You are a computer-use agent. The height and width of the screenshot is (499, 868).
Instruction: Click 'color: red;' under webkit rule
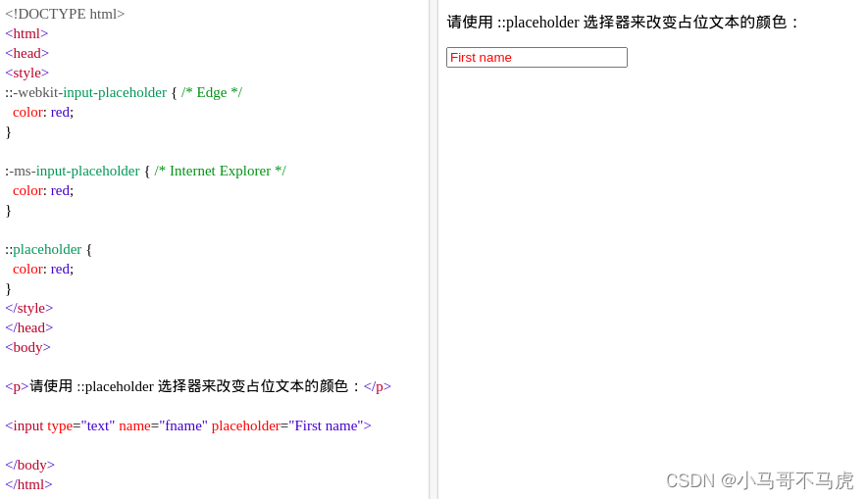(43, 113)
